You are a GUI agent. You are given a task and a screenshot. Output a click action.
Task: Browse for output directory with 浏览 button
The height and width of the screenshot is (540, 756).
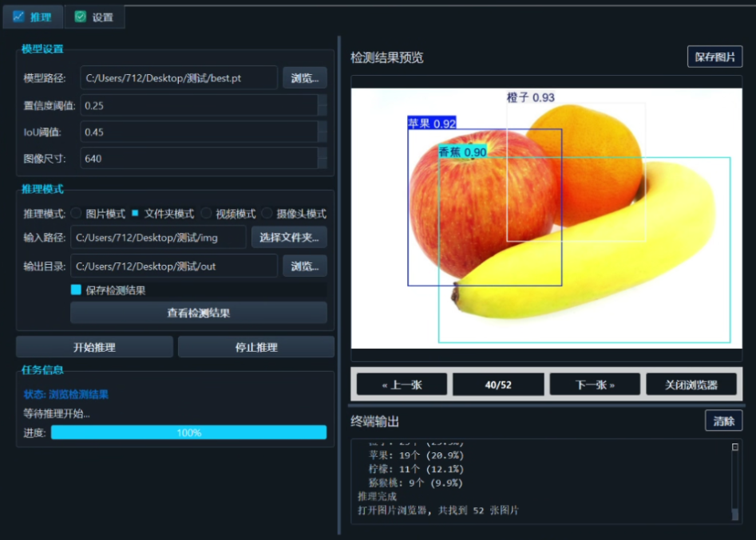click(305, 266)
